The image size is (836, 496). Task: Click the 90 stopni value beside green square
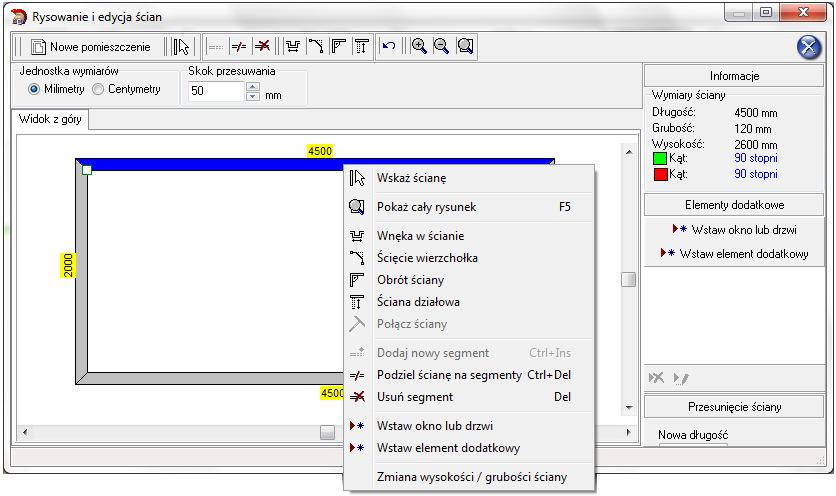click(x=755, y=158)
